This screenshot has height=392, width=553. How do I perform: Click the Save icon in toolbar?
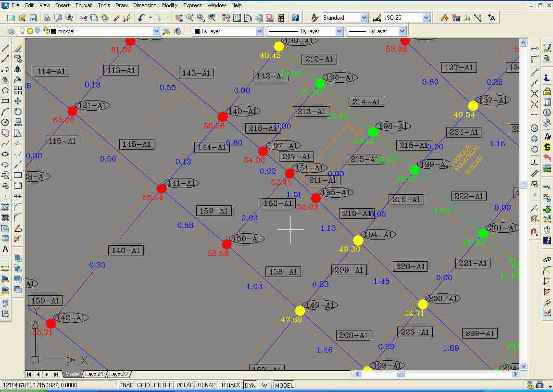pos(33,18)
